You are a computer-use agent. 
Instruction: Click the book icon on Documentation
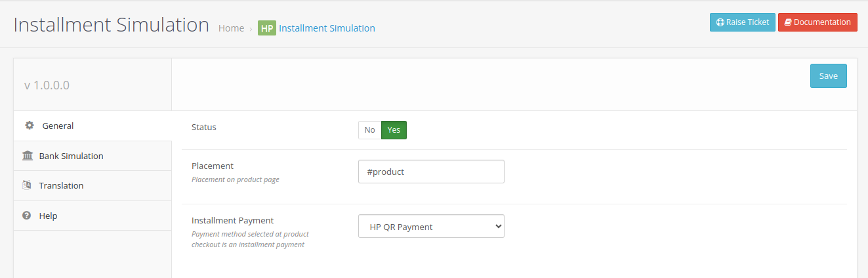[x=788, y=22]
